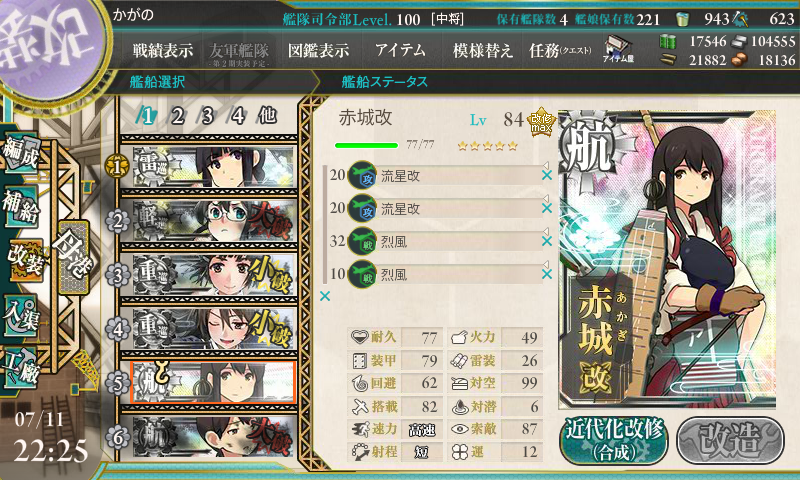The height and width of the screenshot is (480, 800).
Task: Click the 近代化改修 modernization button
Action: pyautogui.click(x=614, y=439)
